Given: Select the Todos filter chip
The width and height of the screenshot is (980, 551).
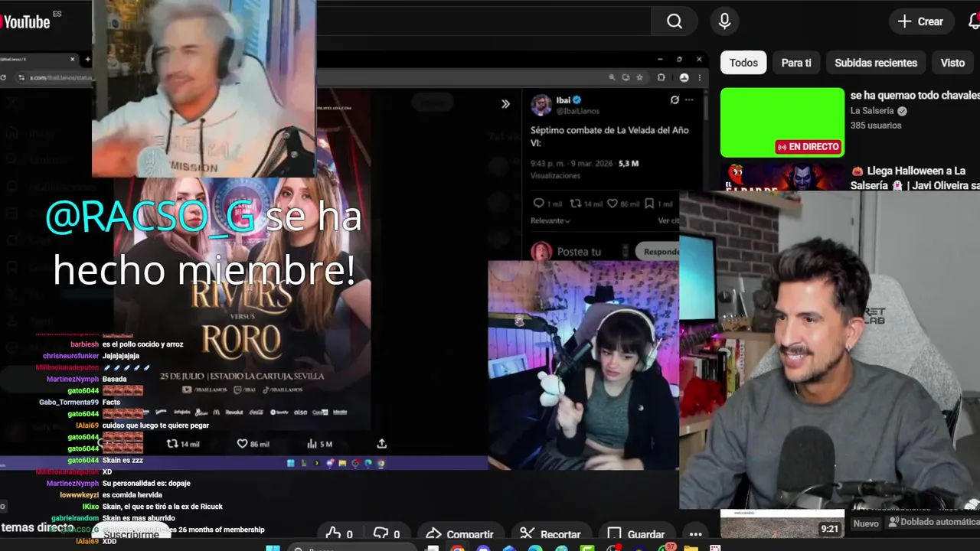Looking at the screenshot, I should point(743,63).
